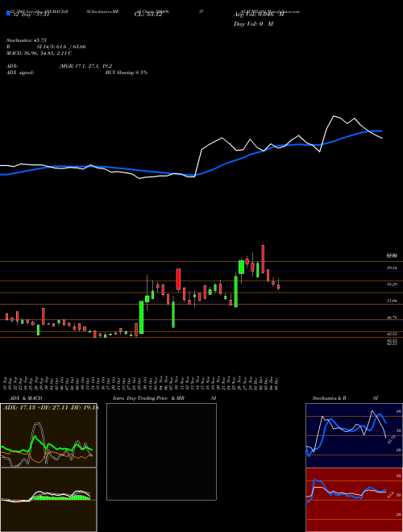Click the price axis label 51.04
The image size is (403, 532).
[x=392, y=301]
